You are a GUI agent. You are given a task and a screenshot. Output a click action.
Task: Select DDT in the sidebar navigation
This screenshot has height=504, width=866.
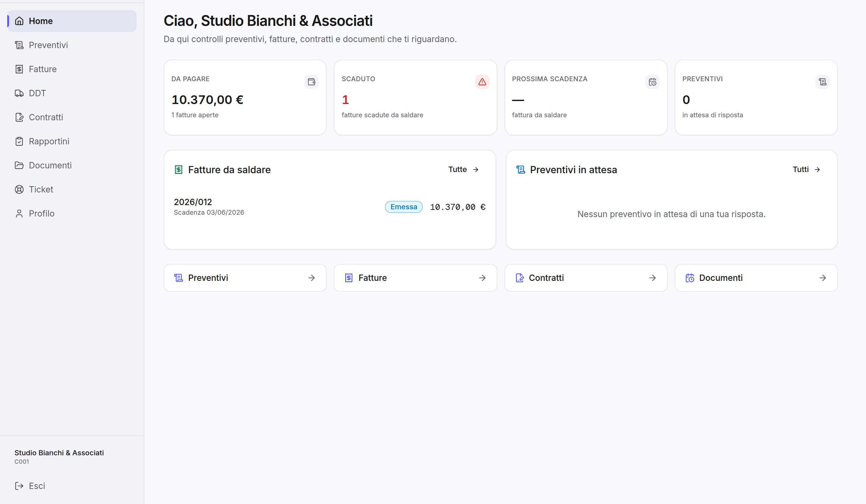tap(72, 93)
